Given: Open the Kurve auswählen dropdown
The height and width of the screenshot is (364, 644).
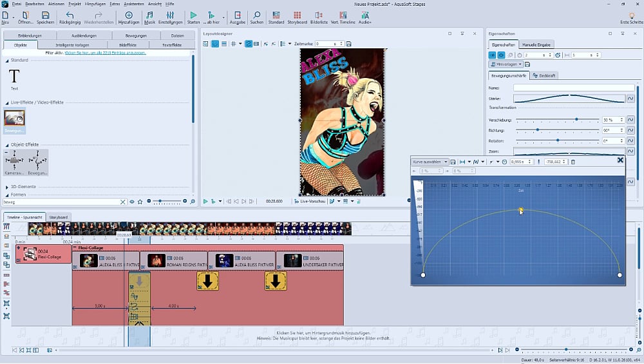Looking at the screenshot, I should tap(430, 162).
